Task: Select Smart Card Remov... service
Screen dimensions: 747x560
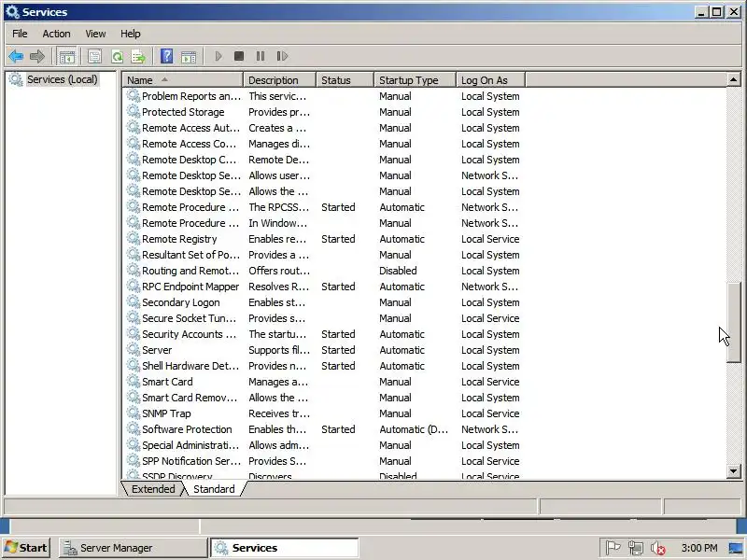Action: tap(324, 398)
